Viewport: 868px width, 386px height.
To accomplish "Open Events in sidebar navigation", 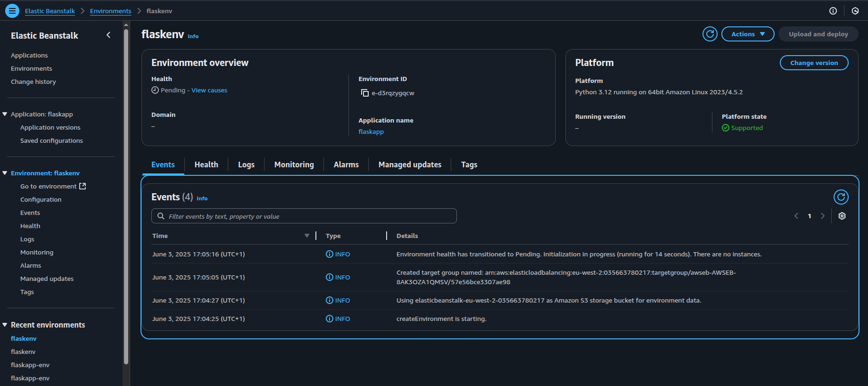I will [30, 213].
